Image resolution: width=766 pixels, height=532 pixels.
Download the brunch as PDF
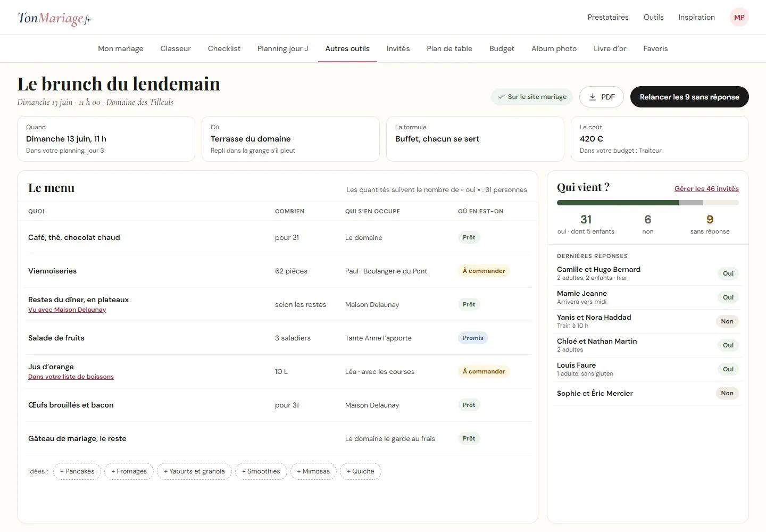coord(601,97)
